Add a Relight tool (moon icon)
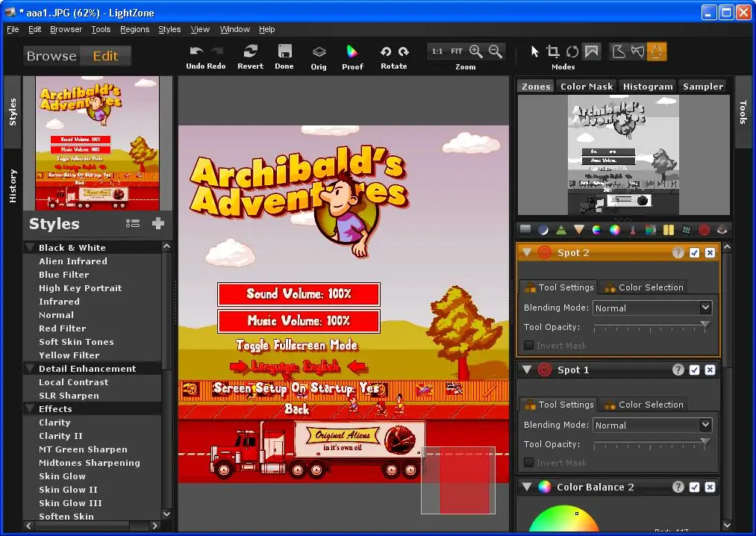Viewport: 756px width, 536px height. 543,230
